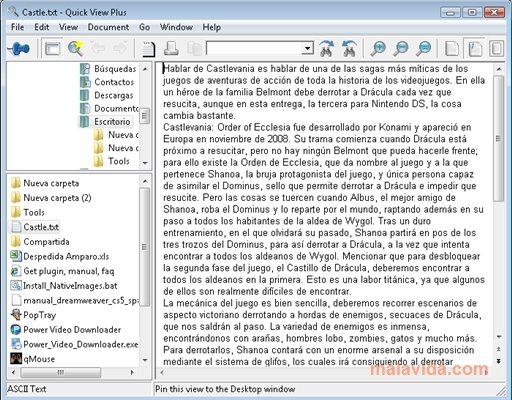Select Nueva carpeta (2) in file list
Image resolution: width=512 pixels, height=400 pixels.
point(51,198)
